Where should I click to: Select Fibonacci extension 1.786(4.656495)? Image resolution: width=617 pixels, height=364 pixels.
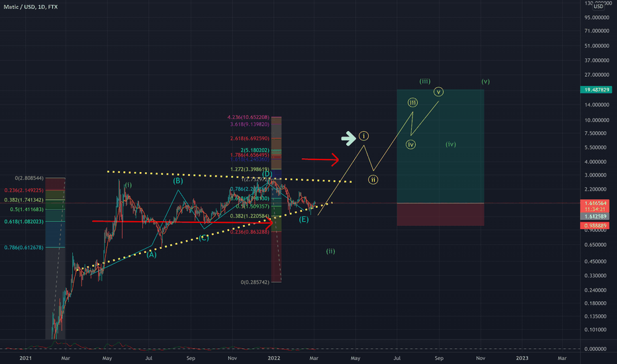point(250,155)
